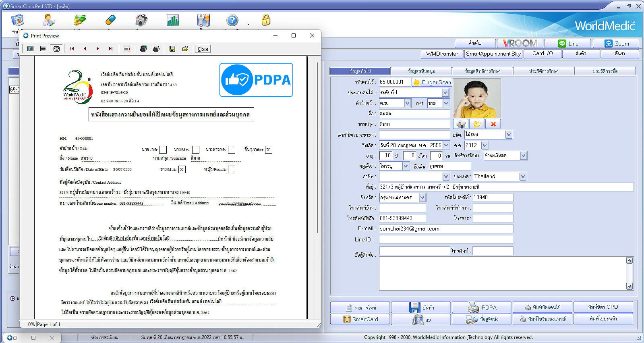The image size is (644, 343).
Task: Click the พิมพ์บัตร OPD button
Action: click(603, 307)
